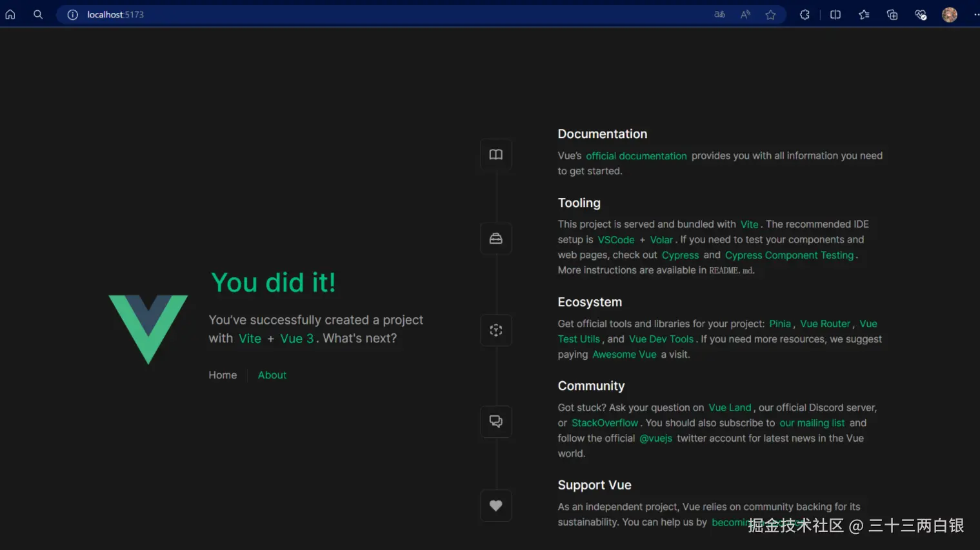This screenshot has width=980, height=550.
Task: Open the @vuejs twitter link
Action: [x=655, y=438]
